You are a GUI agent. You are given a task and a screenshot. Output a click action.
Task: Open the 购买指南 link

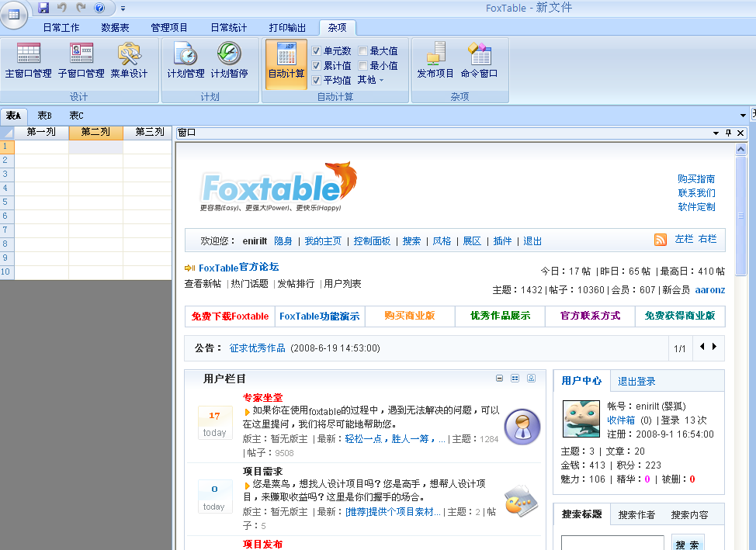(696, 179)
